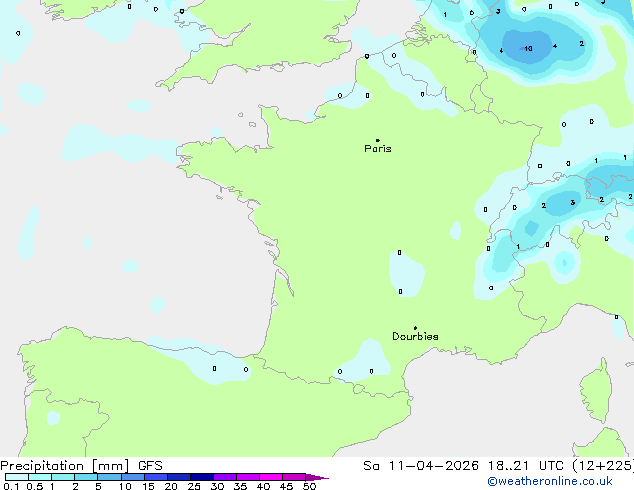Select the Dourbies city label
This screenshot has height=490, width=634.
tap(415, 336)
